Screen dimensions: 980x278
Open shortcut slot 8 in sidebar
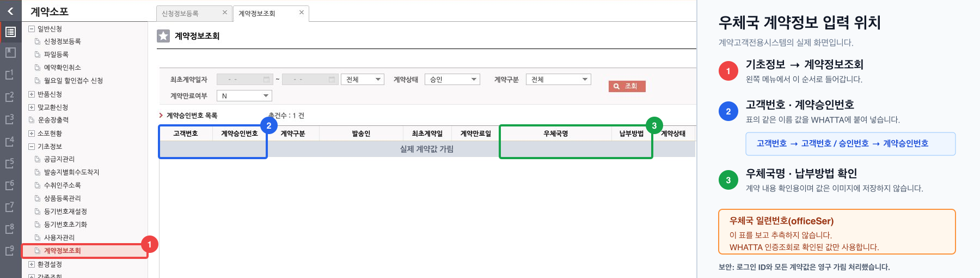[10, 228]
